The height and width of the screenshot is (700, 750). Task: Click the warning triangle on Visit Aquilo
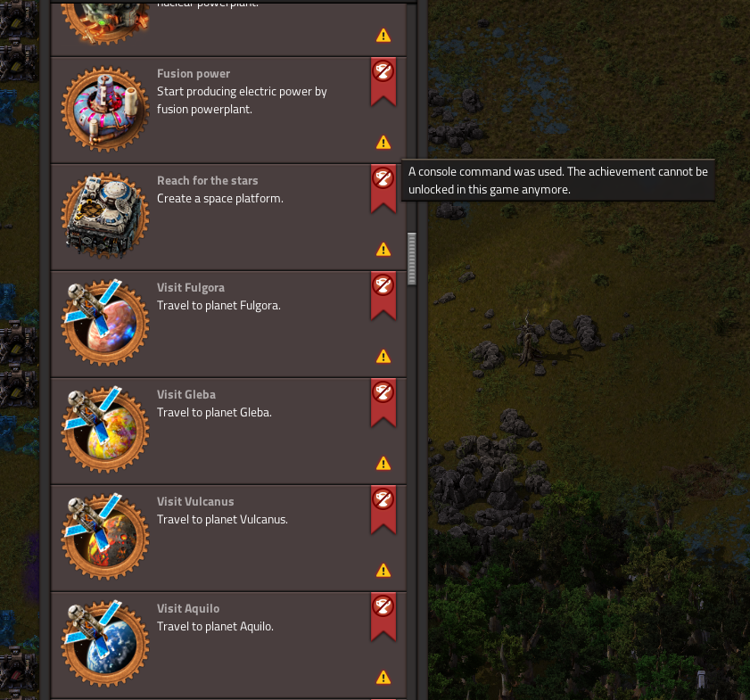coord(383,678)
